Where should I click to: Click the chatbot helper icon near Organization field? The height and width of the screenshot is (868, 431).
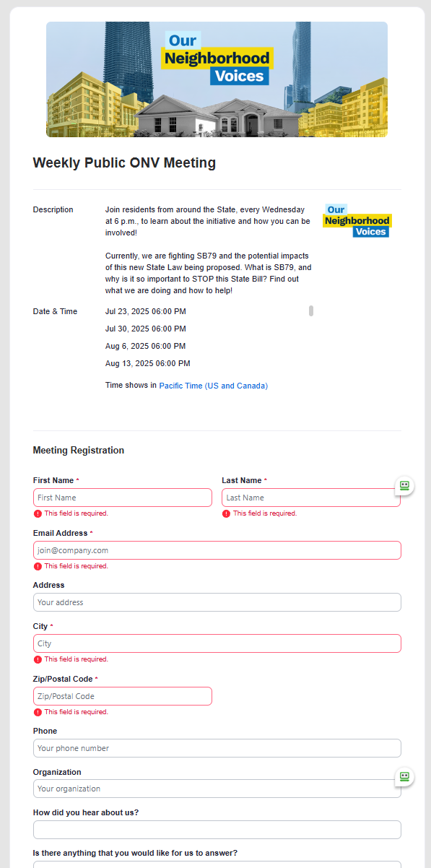(404, 777)
